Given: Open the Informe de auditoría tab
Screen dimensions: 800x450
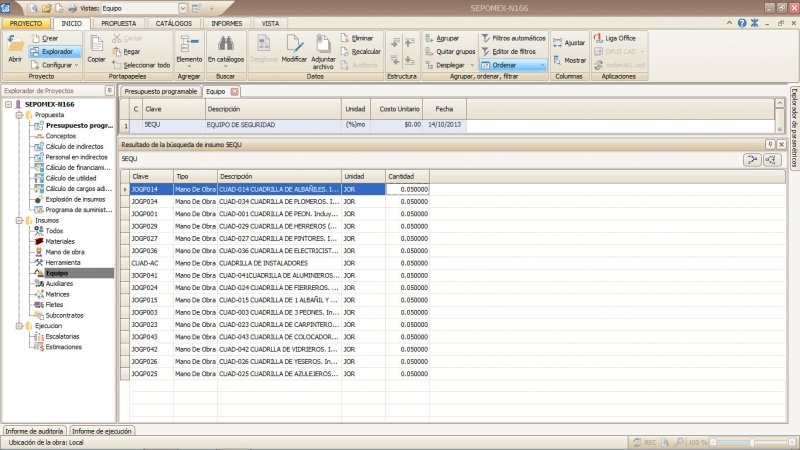Looking at the screenshot, I should 34,430.
